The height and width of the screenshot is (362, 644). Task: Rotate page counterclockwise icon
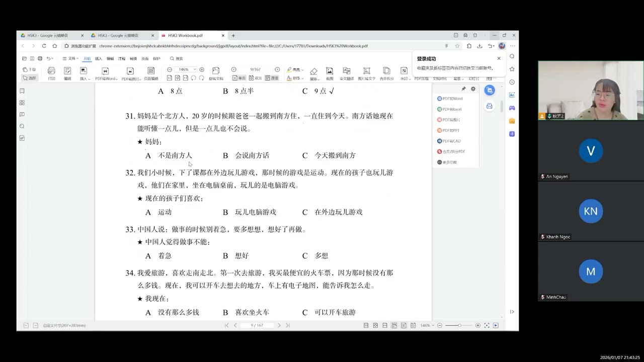pyautogui.click(x=194, y=78)
